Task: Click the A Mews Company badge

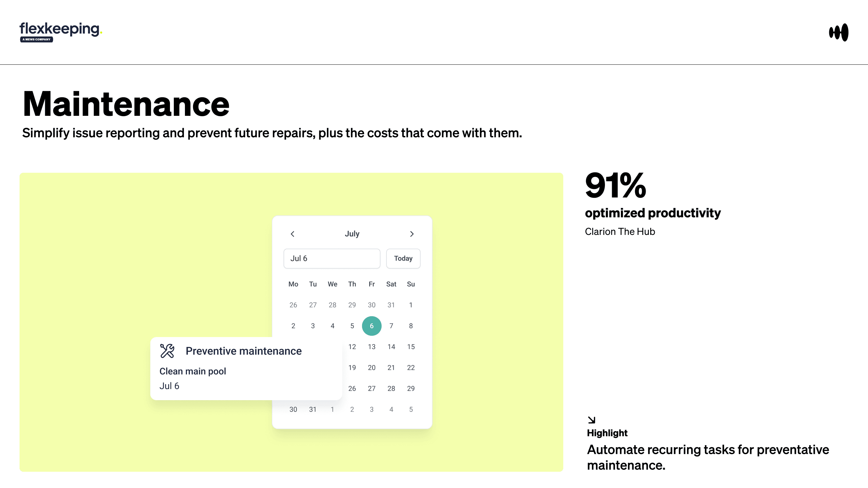Action: pos(36,39)
